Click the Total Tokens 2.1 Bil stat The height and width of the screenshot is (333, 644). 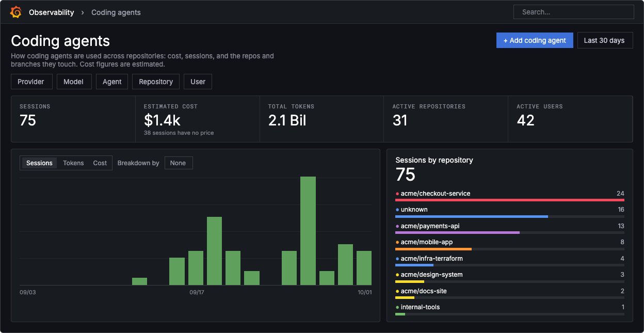[x=287, y=120]
